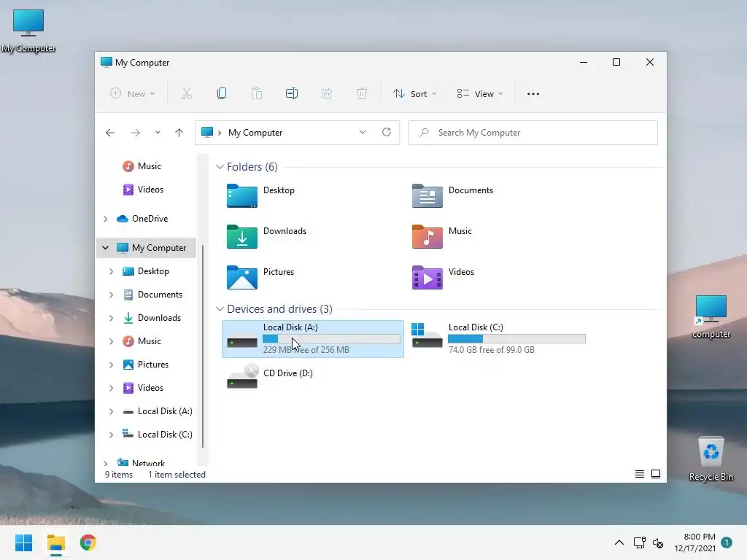Go forward with the right arrow
The image size is (747, 560).
click(x=136, y=133)
